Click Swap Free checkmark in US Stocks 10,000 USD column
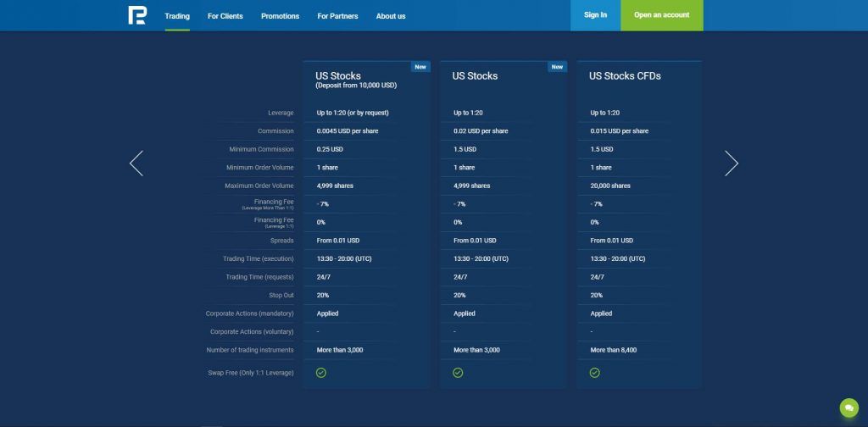Screen dimensions: 868x427 coord(321,373)
